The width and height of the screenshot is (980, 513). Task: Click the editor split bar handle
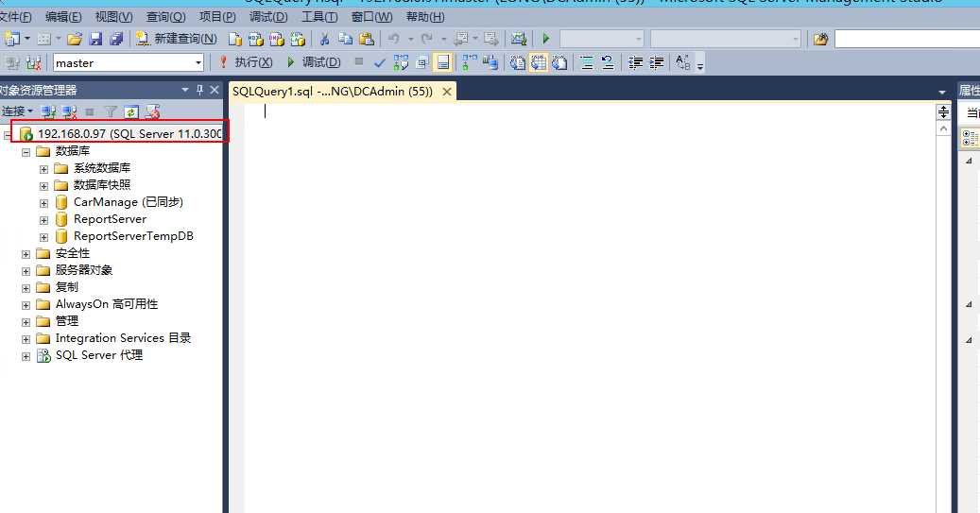[x=943, y=111]
